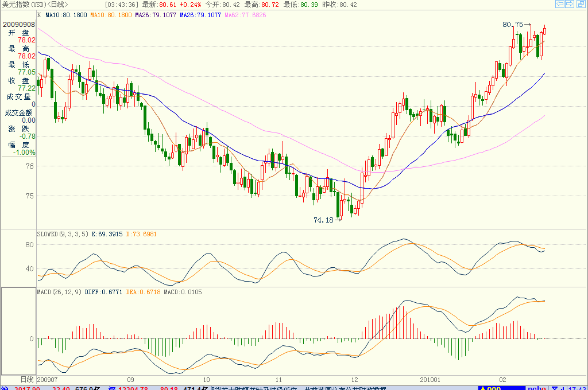Click the pink MA62:77.6826 legend label
588x390 pixels.
tap(246, 15)
